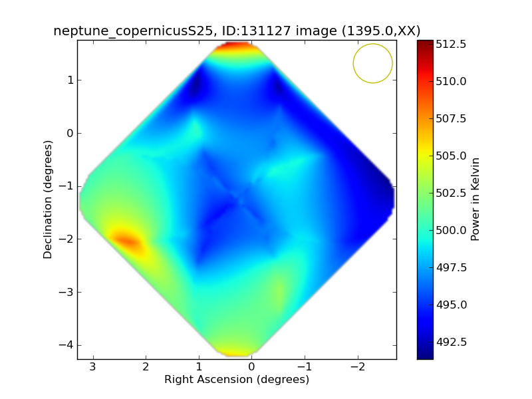
Task: Click the Power in Kelvin colorbar
Action: (x=425, y=199)
